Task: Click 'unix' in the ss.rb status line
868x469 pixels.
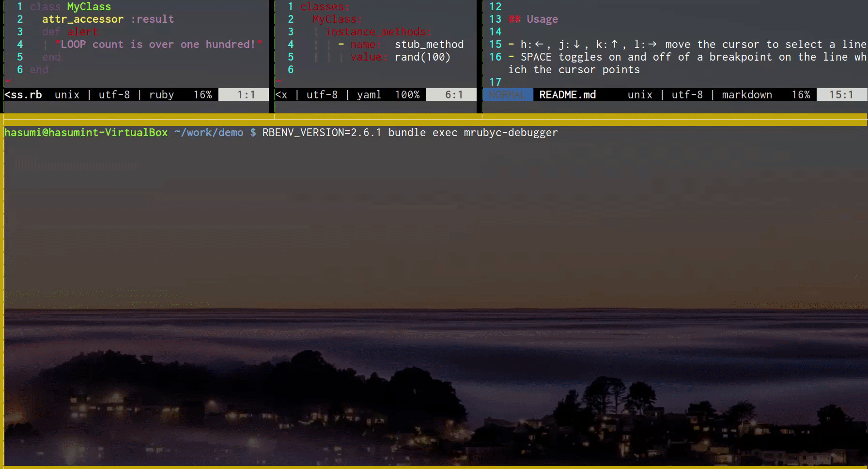Action: (x=67, y=95)
